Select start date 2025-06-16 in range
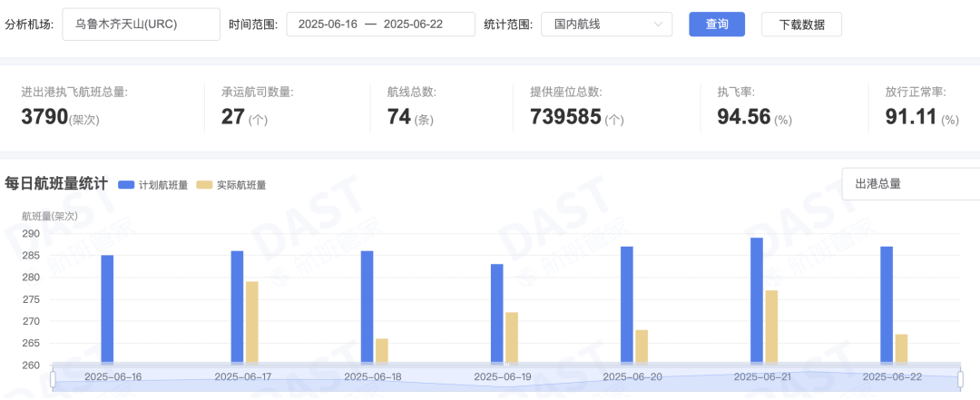This screenshot has width=980, height=400. (x=328, y=24)
